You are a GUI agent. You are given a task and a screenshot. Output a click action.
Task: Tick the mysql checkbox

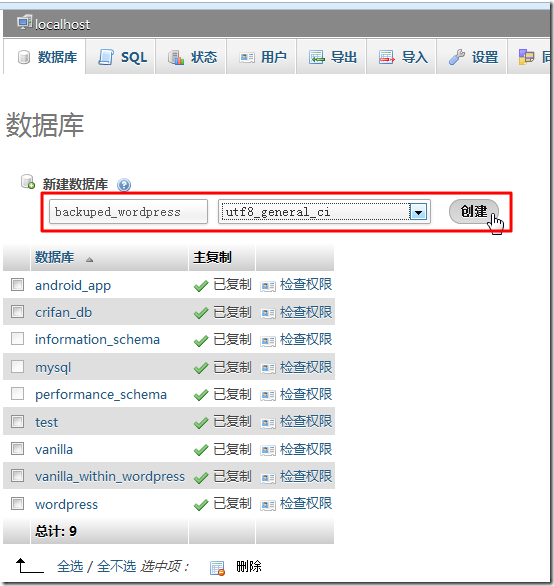tap(18, 367)
